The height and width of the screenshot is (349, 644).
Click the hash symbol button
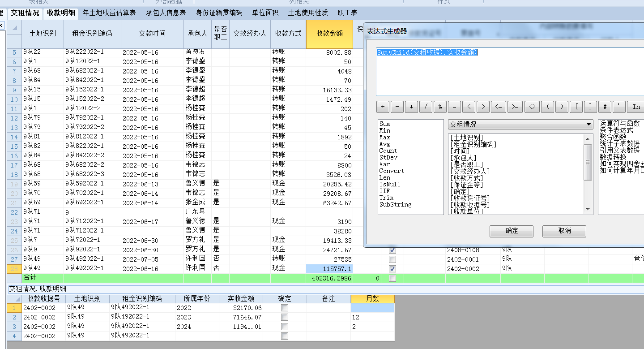(x=605, y=107)
